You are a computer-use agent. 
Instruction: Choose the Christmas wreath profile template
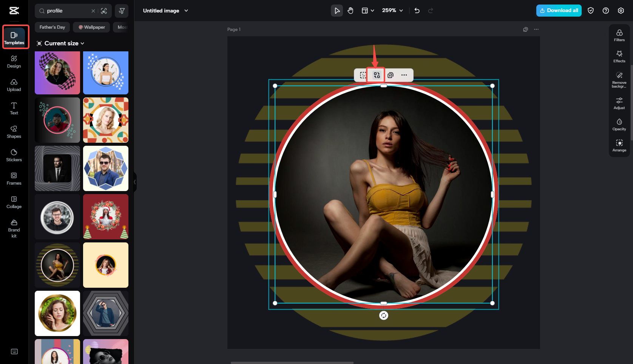tap(106, 217)
